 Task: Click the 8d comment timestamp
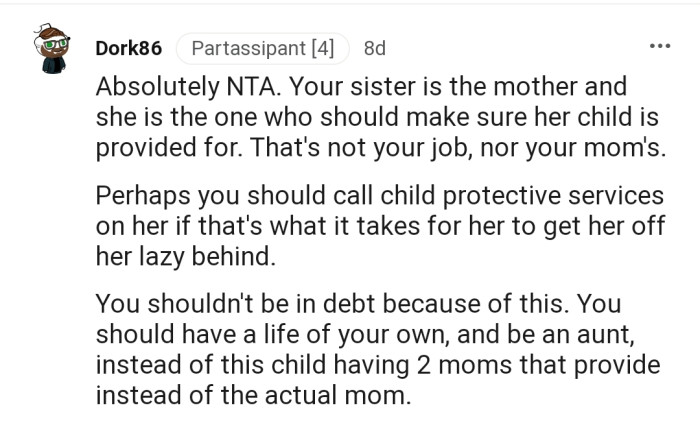click(374, 48)
